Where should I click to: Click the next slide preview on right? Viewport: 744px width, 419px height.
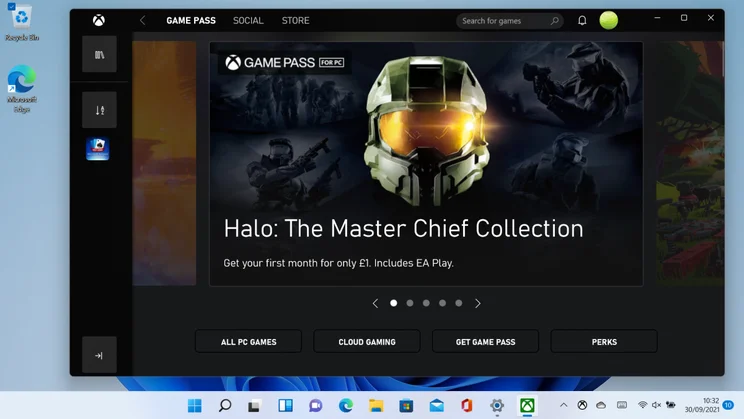[690, 164]
